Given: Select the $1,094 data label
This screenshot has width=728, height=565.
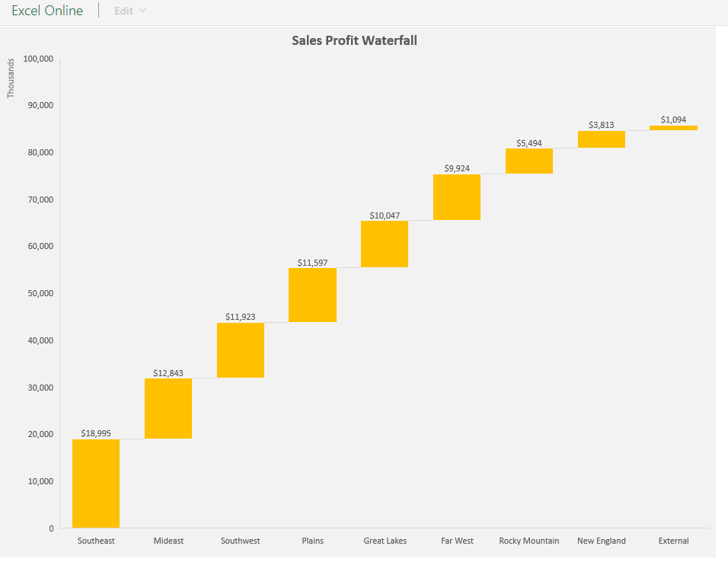Looking at the screenshot, I should pos(673,119).
